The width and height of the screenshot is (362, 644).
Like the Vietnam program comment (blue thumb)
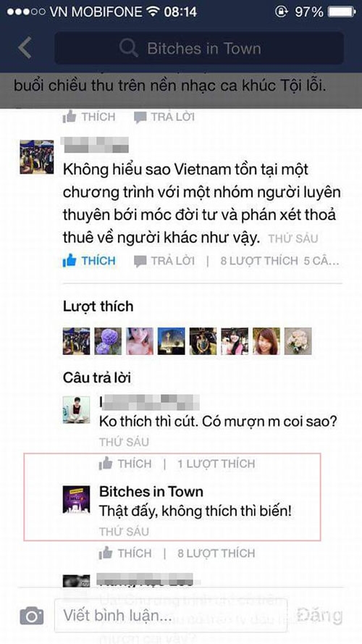(x=89, y=260)
